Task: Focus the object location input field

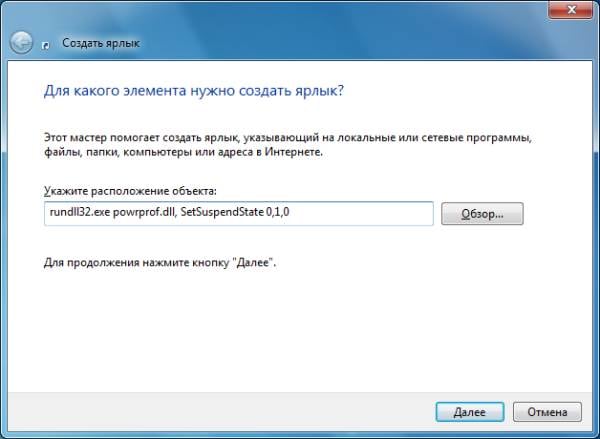Action: coord(238,214)
